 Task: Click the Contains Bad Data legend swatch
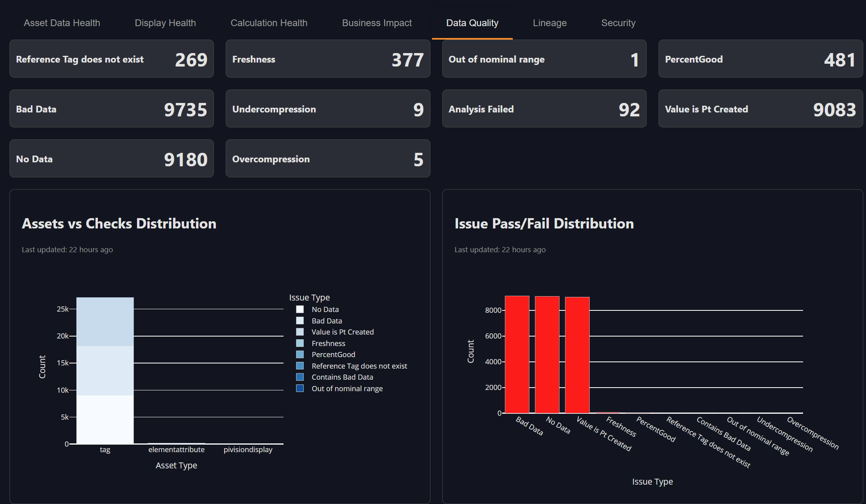(300, 377)
